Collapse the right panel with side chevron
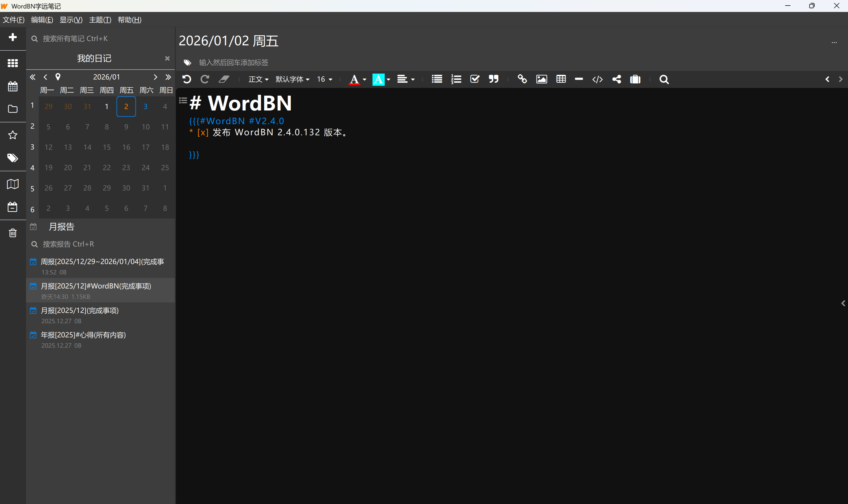Screen dimensions: 848x504 pos(843,303)
